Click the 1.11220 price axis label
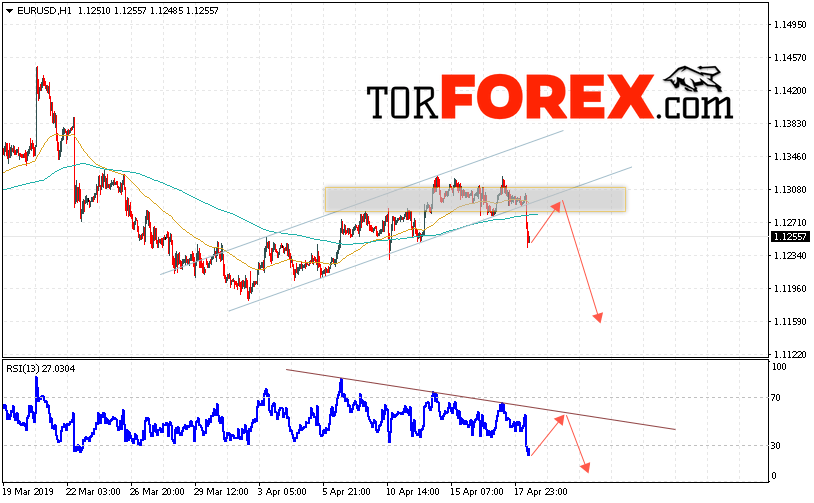814x503 pixels. click(790, 355)
